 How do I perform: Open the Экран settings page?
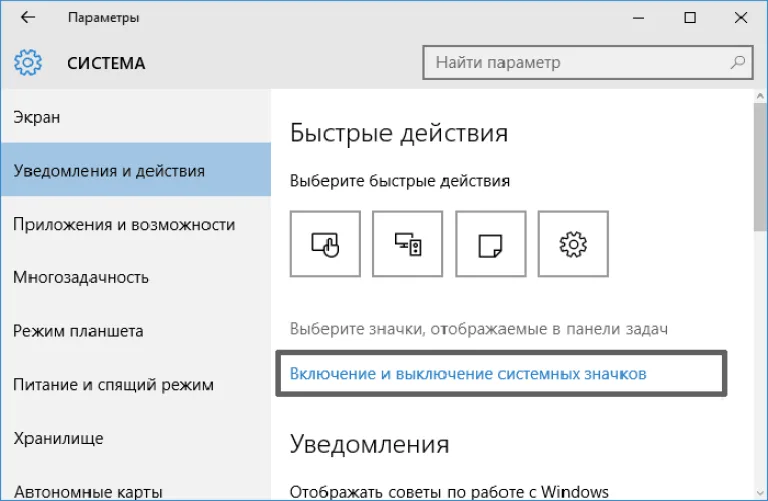pyautogui.click(x=136, y=117)
